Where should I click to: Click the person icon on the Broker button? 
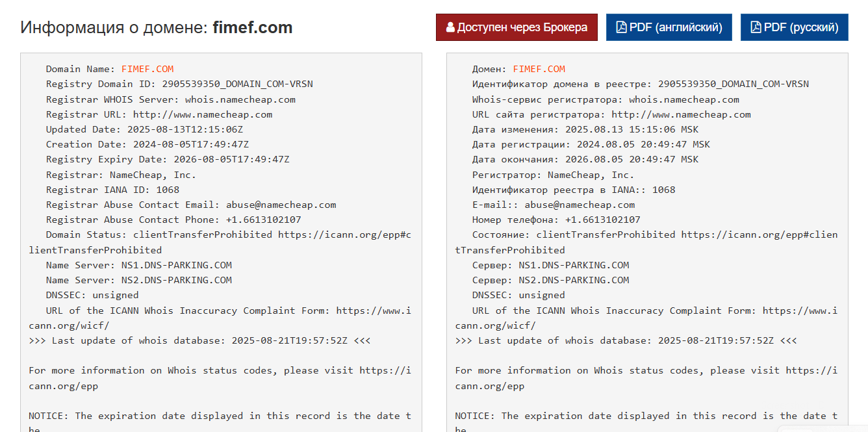tap(450, 27)
